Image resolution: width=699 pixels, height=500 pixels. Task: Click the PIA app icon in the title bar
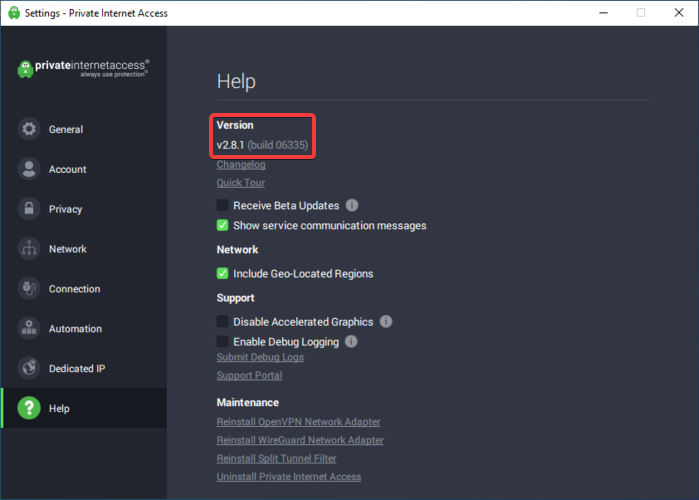point(14,12)
